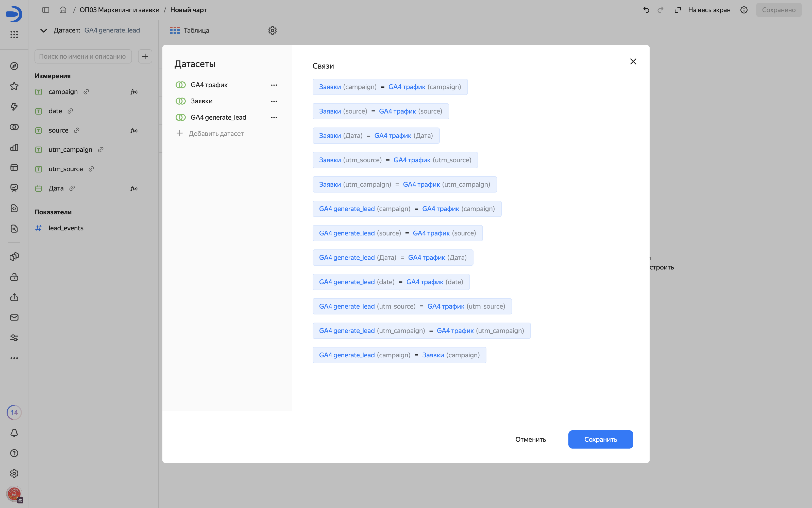This screenshot has height=508, width=812.
Task: Open the link Заявки (source) = GA4 трафик (source)
Action: 381,111
